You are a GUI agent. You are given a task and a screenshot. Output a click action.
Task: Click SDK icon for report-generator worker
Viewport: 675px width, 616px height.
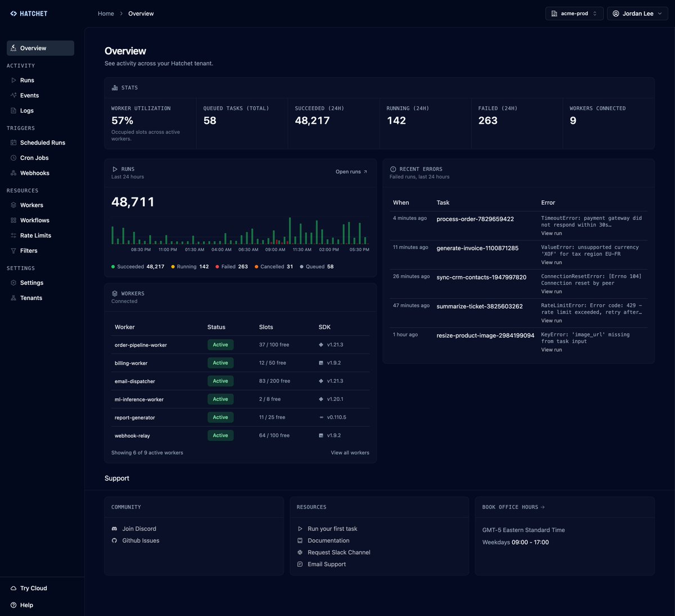click(321, 417)
